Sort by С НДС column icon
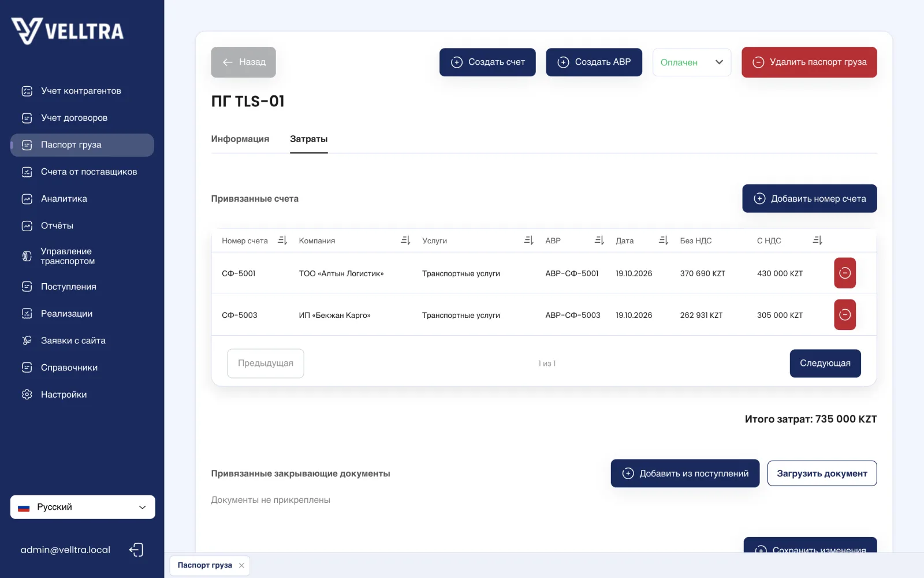The image size is (924, 578). 817,240
